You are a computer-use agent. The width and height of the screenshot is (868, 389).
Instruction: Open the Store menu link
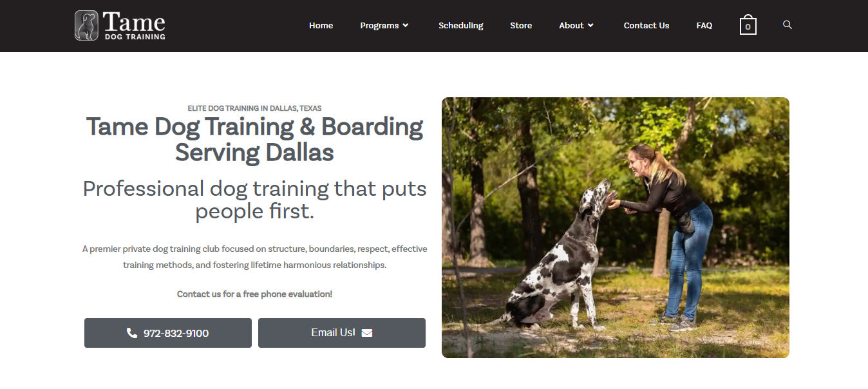(521, 26)
